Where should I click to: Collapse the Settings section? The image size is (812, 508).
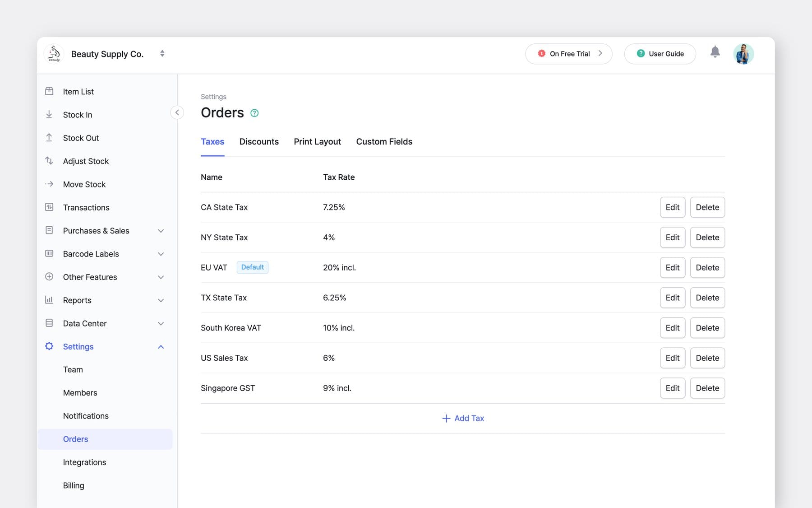[161, 346]
